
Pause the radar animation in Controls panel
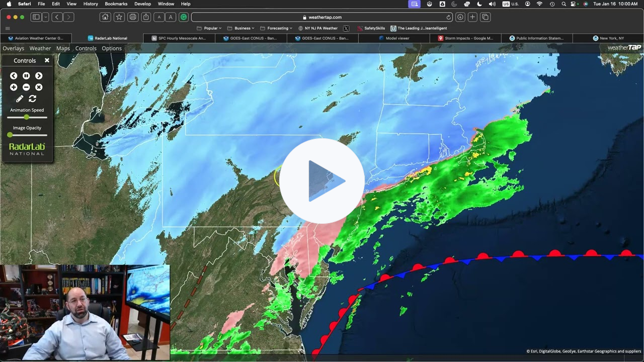click(x=26, y=75)
